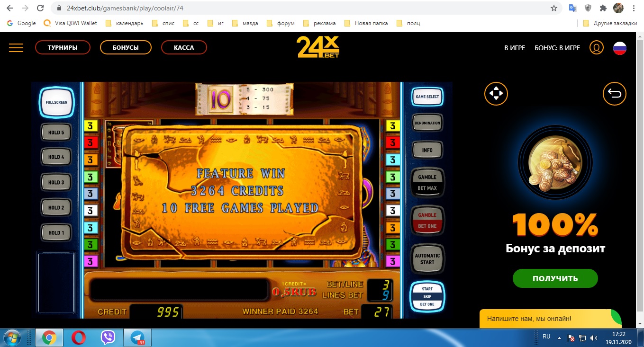Launch Opera from the taskbar
644x347 pixels.
click(79, 338)
